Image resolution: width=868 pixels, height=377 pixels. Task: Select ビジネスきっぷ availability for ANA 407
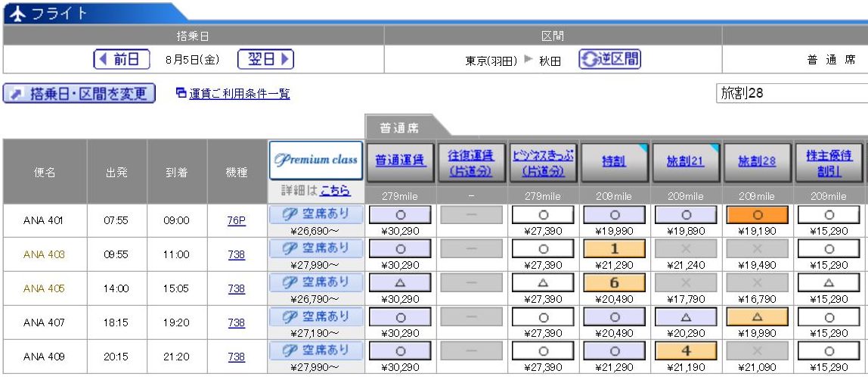coord(543,317)
